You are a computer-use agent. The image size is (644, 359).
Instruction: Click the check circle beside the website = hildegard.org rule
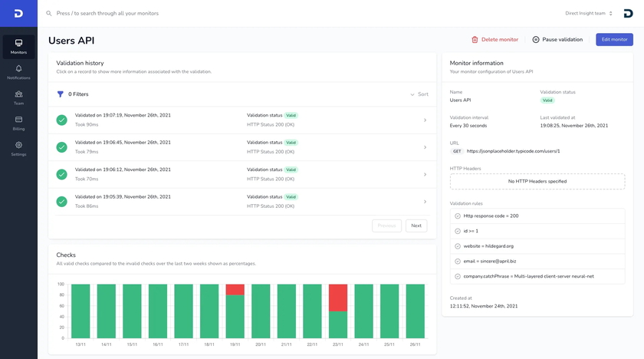(458, 246)
